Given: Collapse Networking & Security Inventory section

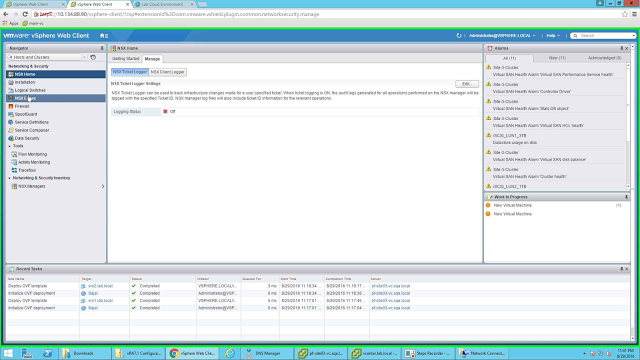Looking at the screenshot, I should 10,178.
